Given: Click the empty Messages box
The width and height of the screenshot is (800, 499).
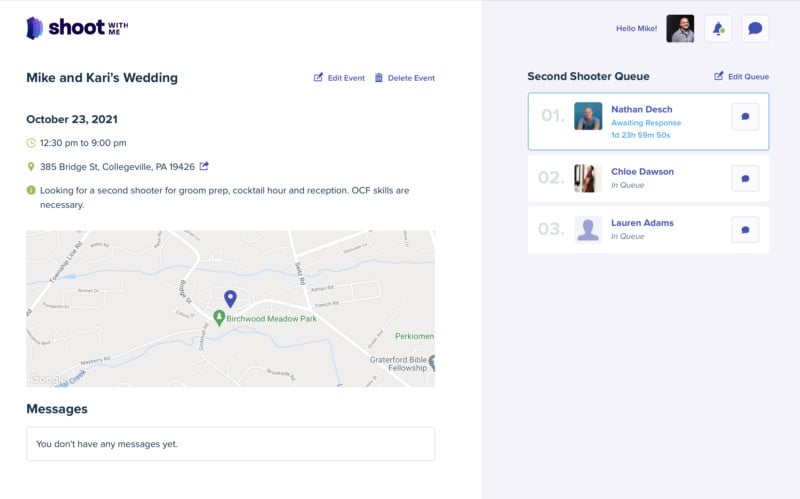Looking at the screenshot, I should pos(230,444).
